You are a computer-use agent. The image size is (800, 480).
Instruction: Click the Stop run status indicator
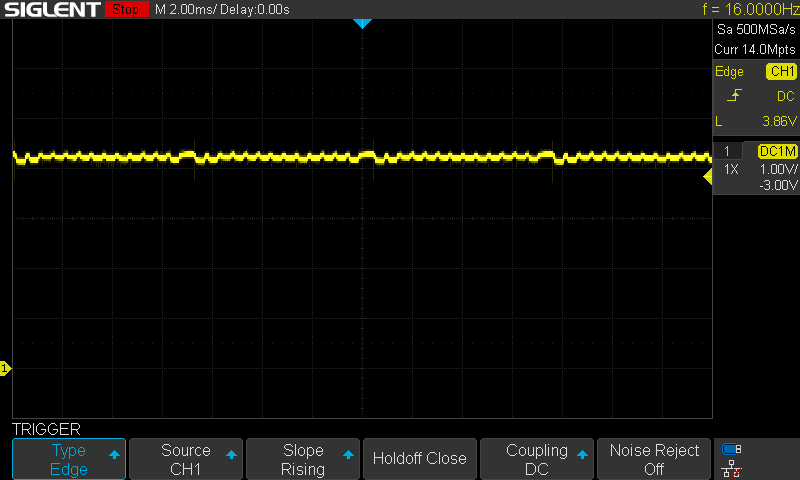tap(126, 9)
